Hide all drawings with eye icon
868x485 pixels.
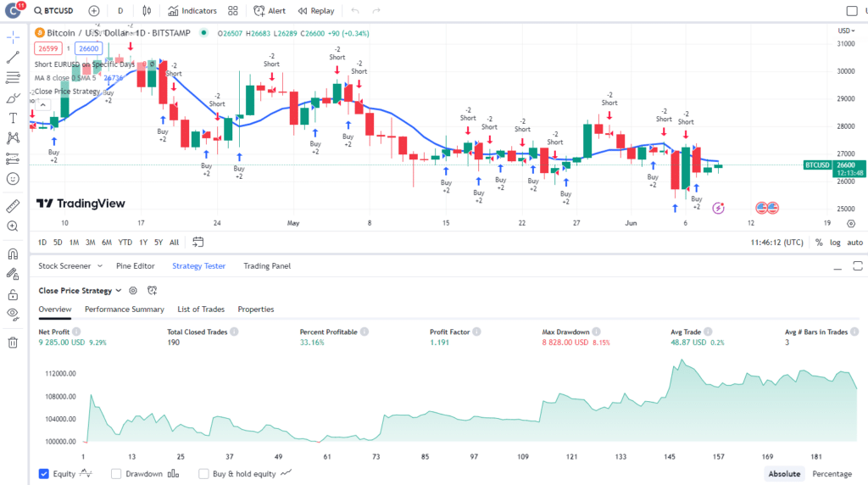pos(14,315)
